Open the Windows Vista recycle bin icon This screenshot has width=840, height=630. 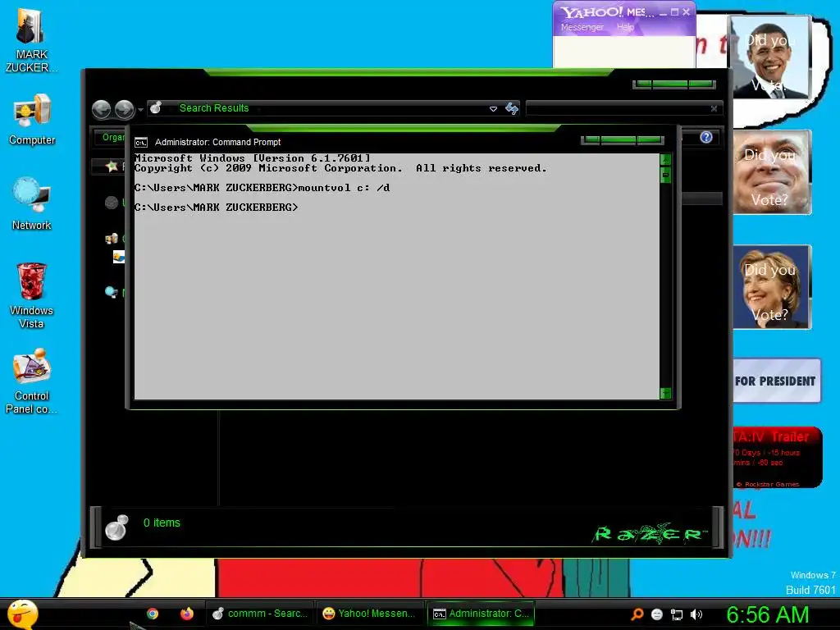pos(31,295)
